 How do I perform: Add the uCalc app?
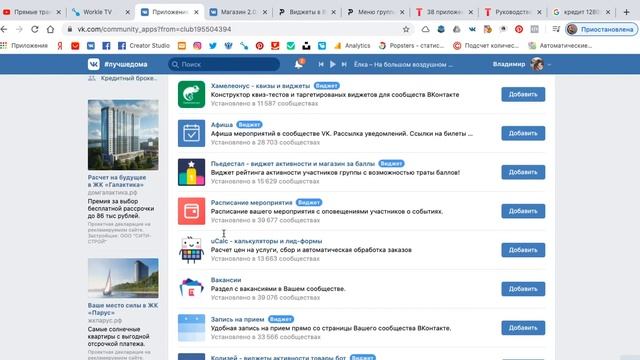(523, 250)
